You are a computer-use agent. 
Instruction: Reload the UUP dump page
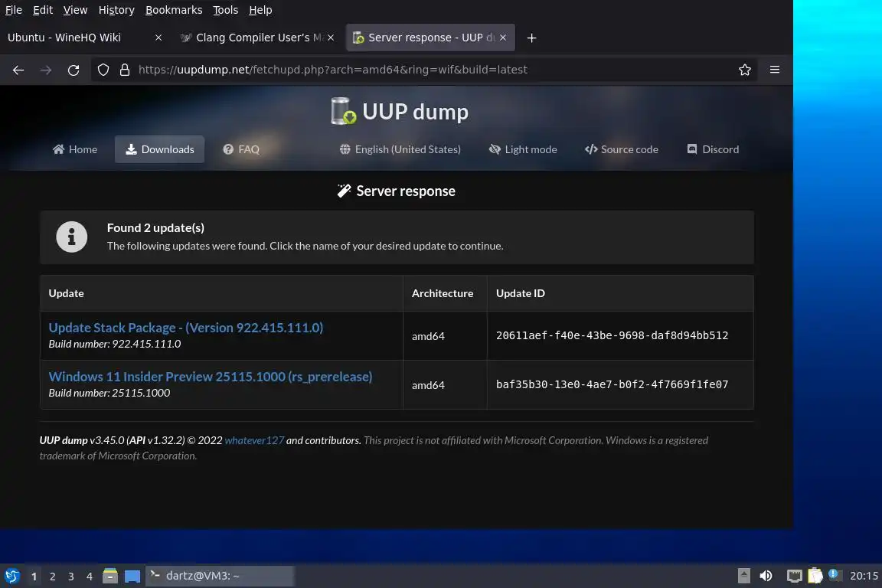73,70
